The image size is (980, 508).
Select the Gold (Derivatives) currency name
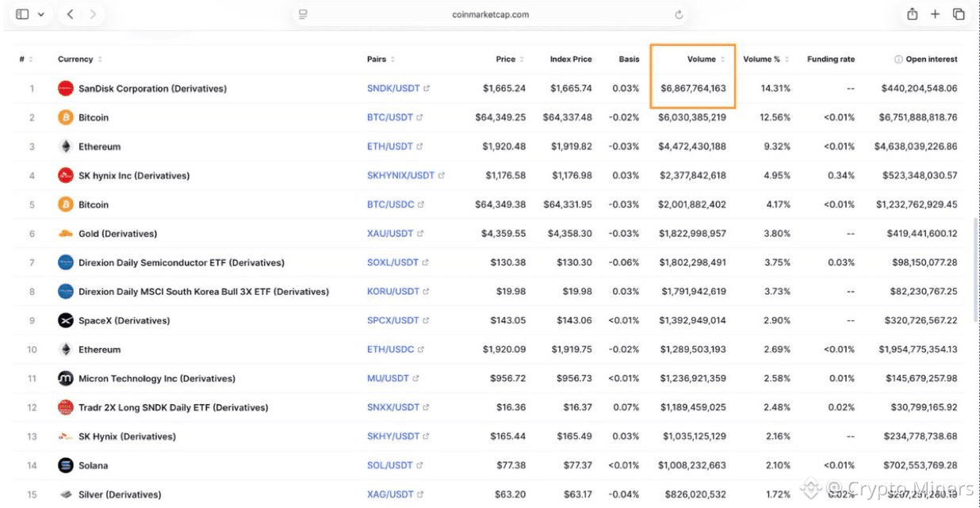(117, 234)
